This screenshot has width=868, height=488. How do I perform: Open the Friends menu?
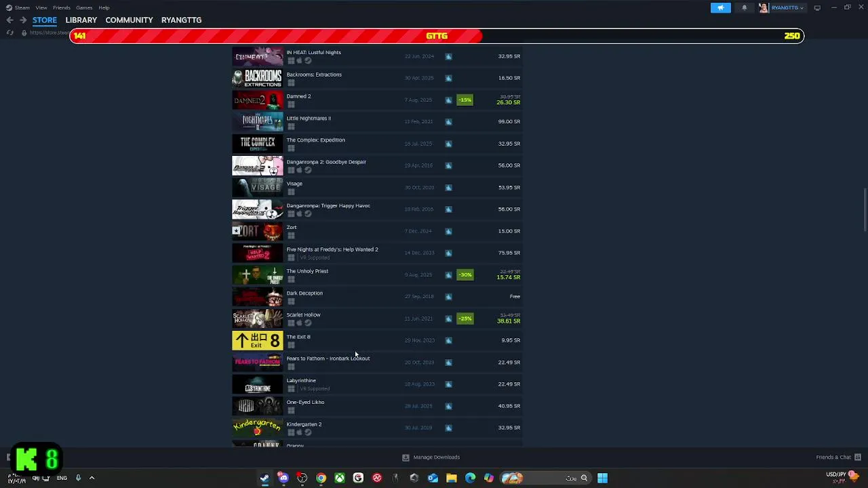(x=62, y=7)
